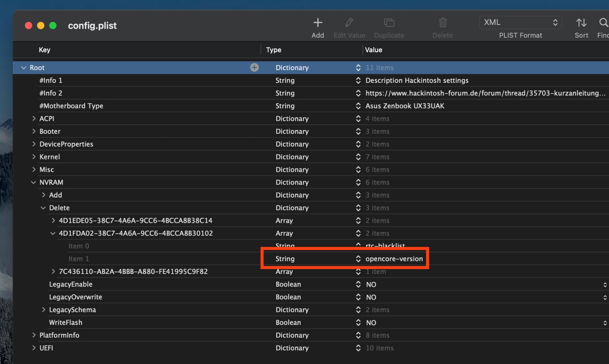The width and height of the screenshot is (609, 364).
Task: Expand the LegacySchema dictionary
Action: click(x=44, y=310)
